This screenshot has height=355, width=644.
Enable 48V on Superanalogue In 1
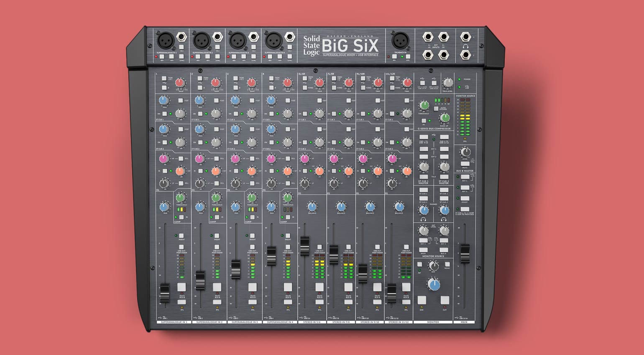[162, 56]
